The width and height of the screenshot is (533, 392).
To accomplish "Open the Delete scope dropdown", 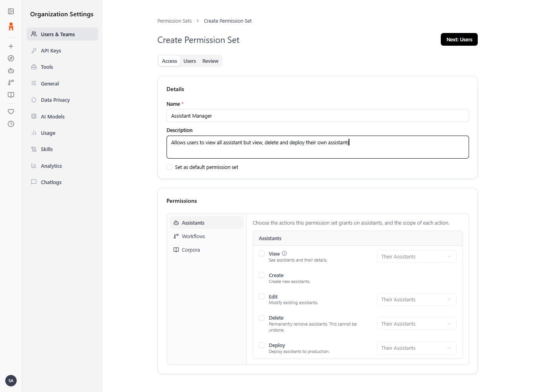I will (417, 324).
